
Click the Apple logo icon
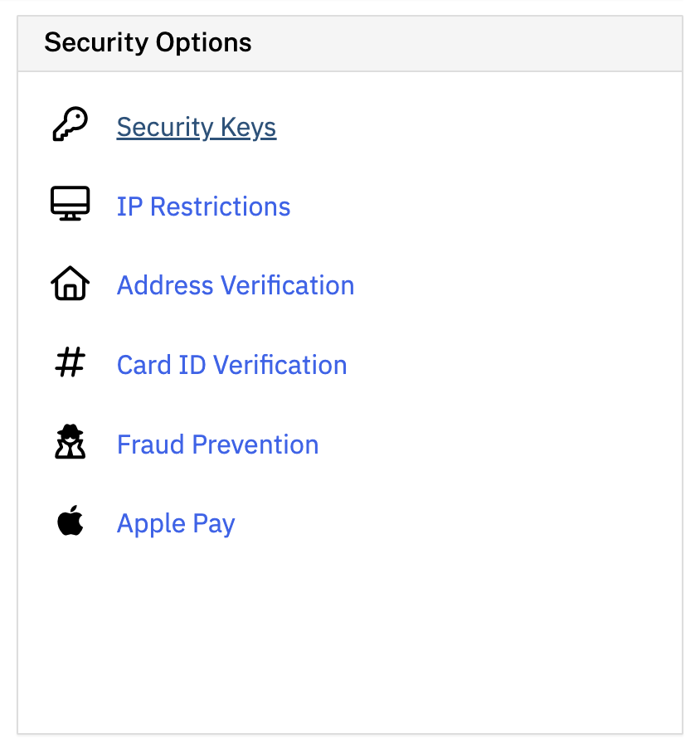click(70, 521)
